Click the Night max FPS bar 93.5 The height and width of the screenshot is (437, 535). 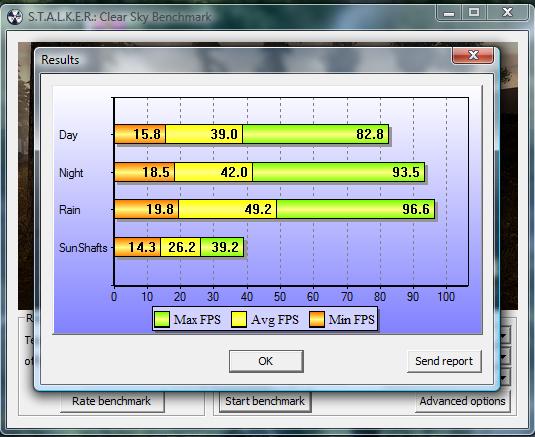[x=339, y=172]
